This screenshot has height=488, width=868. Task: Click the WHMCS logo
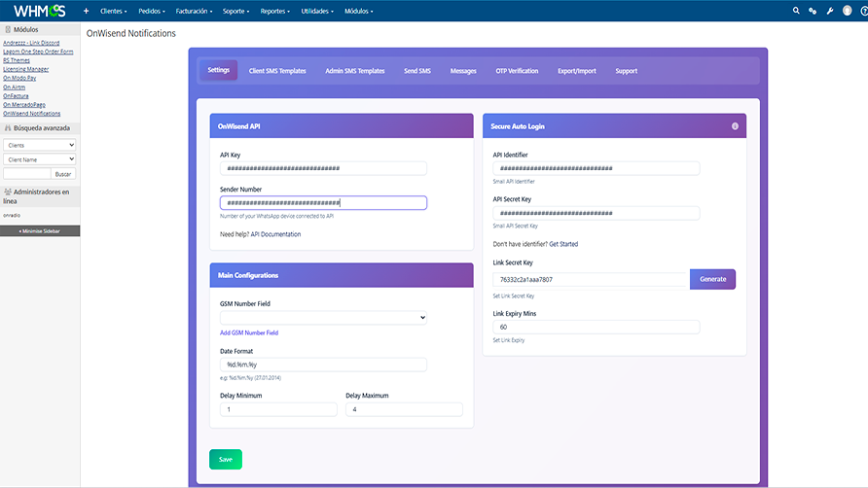pyautogui.click(x=39, y=11)
